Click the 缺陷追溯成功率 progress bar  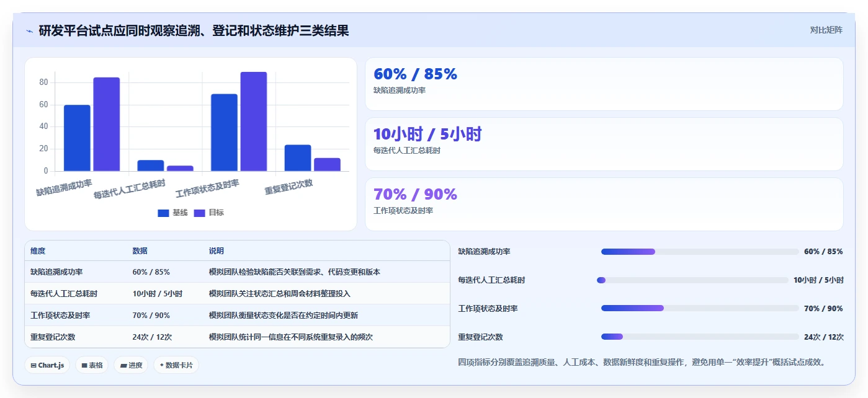(x=700, y=252)
